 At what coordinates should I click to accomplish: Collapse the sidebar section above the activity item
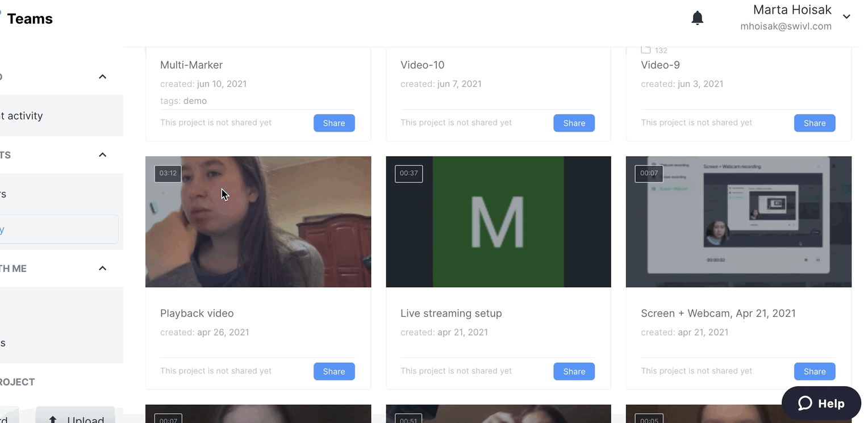click(102, 77)
